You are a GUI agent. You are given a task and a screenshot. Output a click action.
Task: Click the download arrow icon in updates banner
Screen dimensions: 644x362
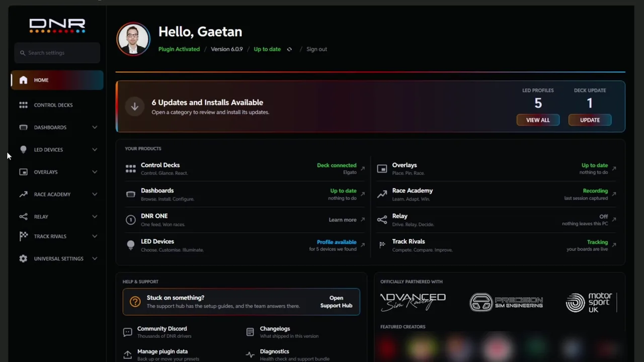pyautogui.click(x=135, y=107)
